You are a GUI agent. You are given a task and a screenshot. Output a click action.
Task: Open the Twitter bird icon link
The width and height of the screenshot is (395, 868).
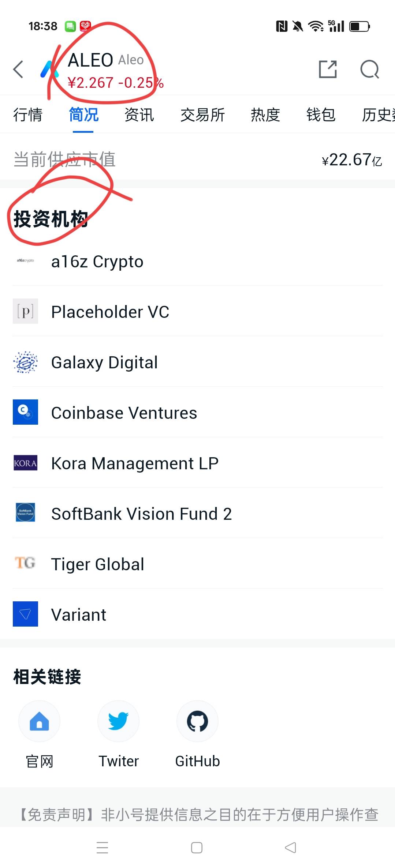118,721
